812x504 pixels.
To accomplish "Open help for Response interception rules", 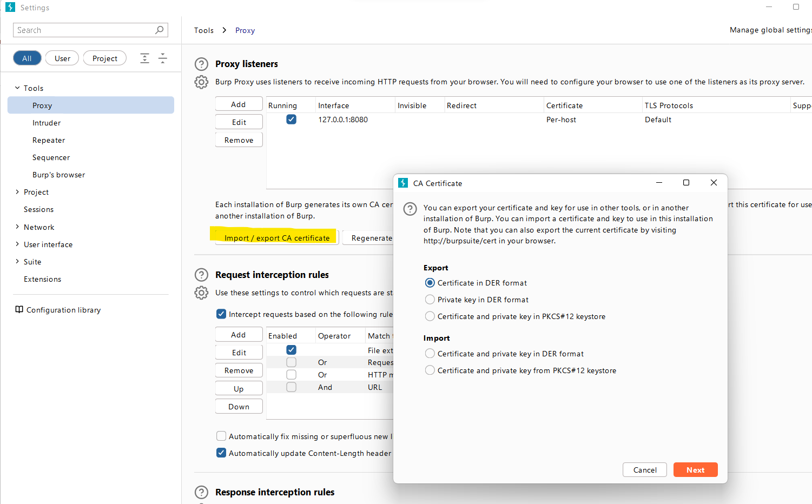I will [x=201, y=492].
